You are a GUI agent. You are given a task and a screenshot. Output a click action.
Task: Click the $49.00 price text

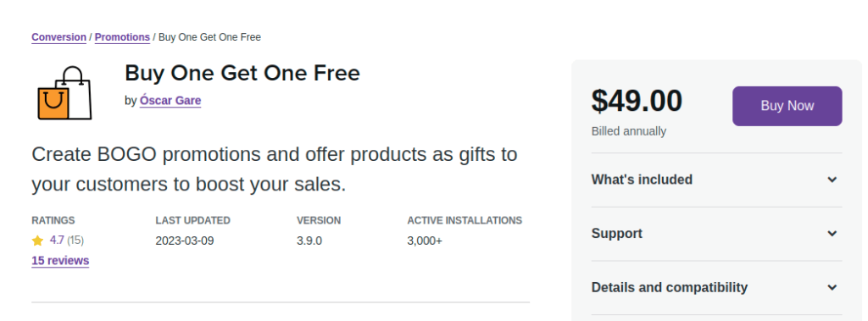[637, 101]
